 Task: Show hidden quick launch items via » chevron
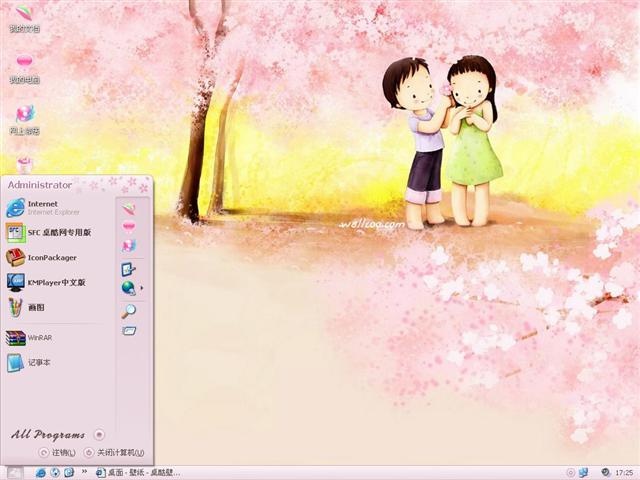pyautogui.click(x=84, y=471)
